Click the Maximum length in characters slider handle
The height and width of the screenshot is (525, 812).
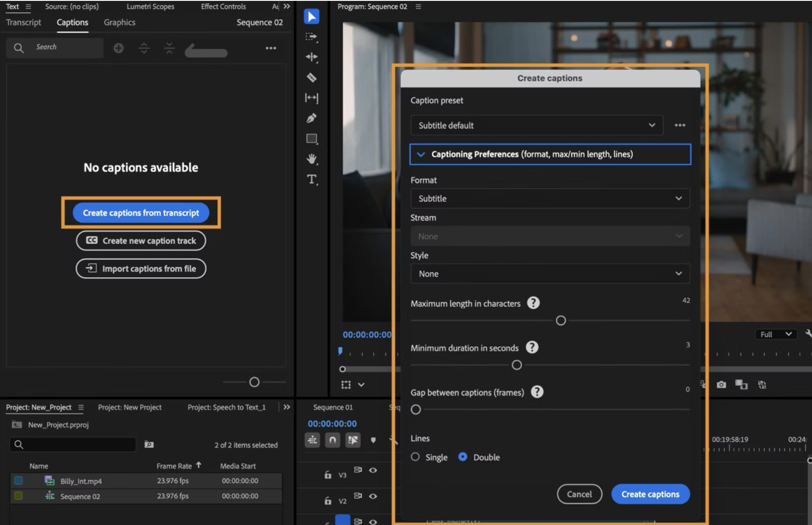tap(561, 321)
